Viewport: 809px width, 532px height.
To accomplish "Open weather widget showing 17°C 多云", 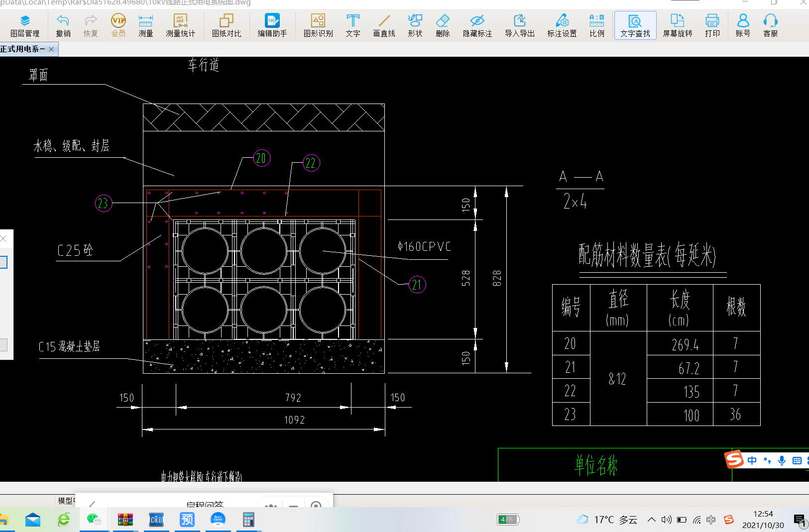I will click(606, 520).
